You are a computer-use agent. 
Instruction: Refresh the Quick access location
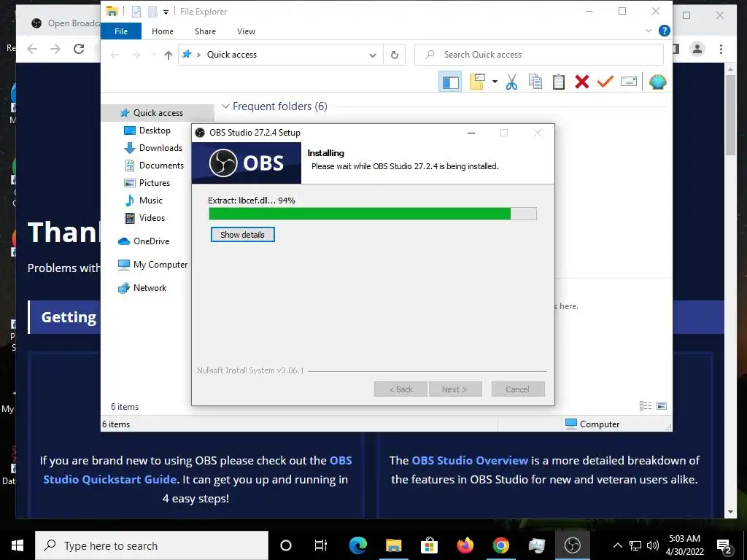point(395,55)
